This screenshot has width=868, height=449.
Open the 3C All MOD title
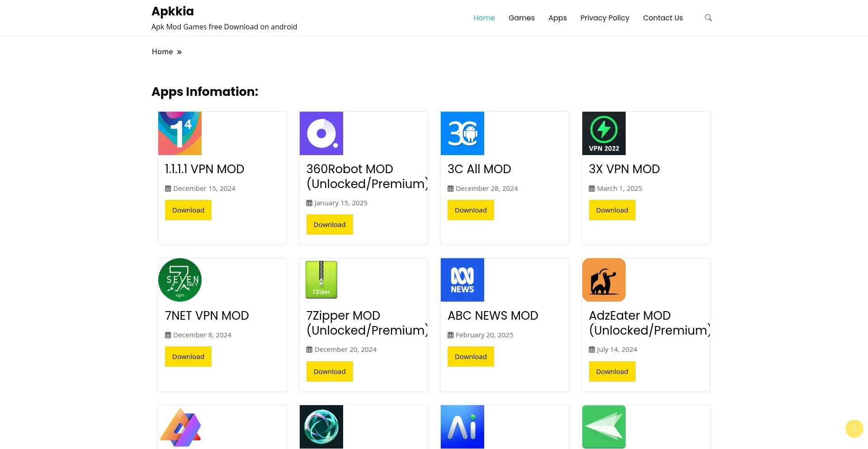[479, 169]
